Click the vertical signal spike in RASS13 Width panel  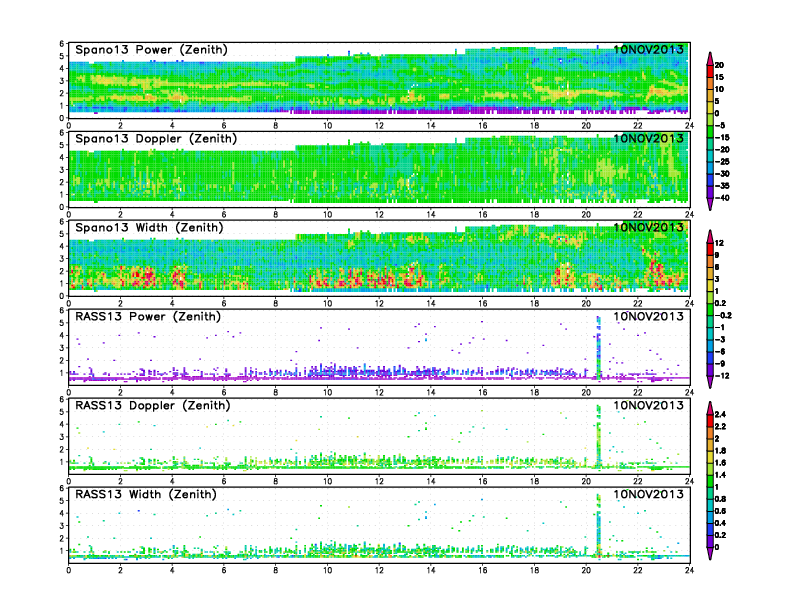click(599, 525)
